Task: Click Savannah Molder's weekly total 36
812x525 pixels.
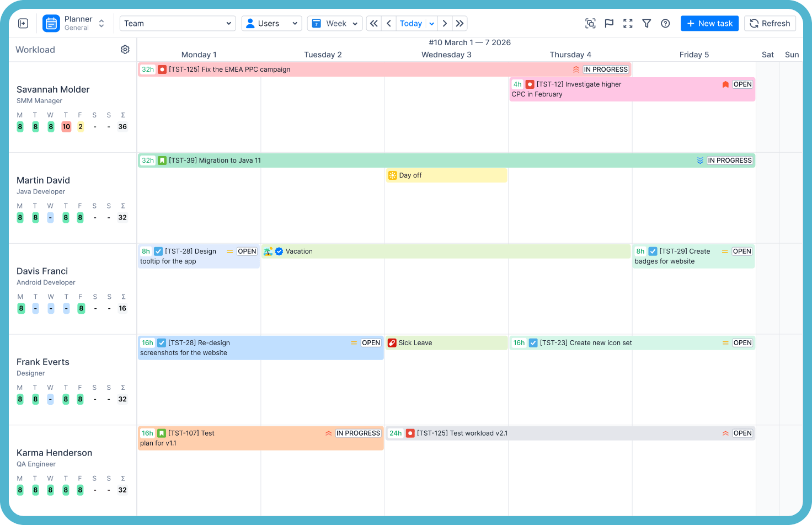Action: (x=122, y=127)
